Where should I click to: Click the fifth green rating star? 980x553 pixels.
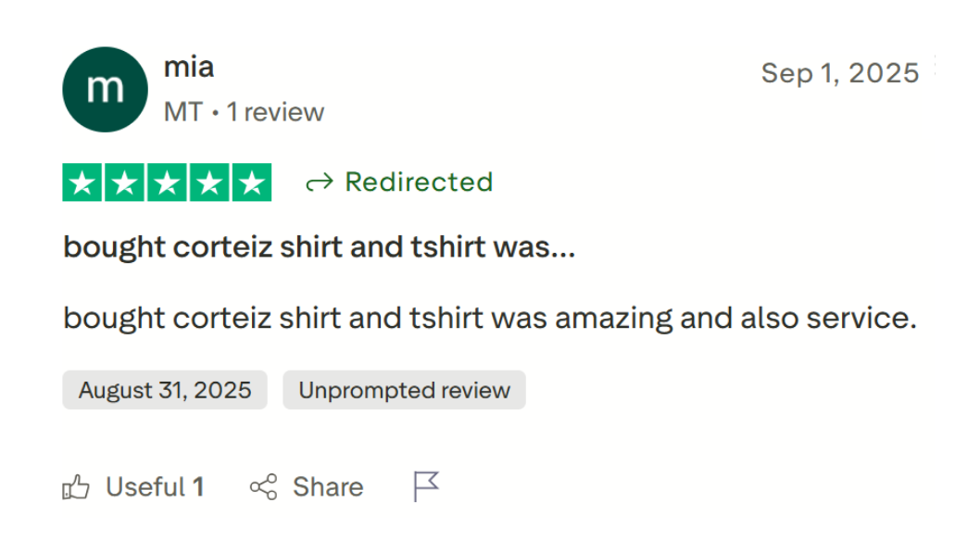[x=251, y=182]
